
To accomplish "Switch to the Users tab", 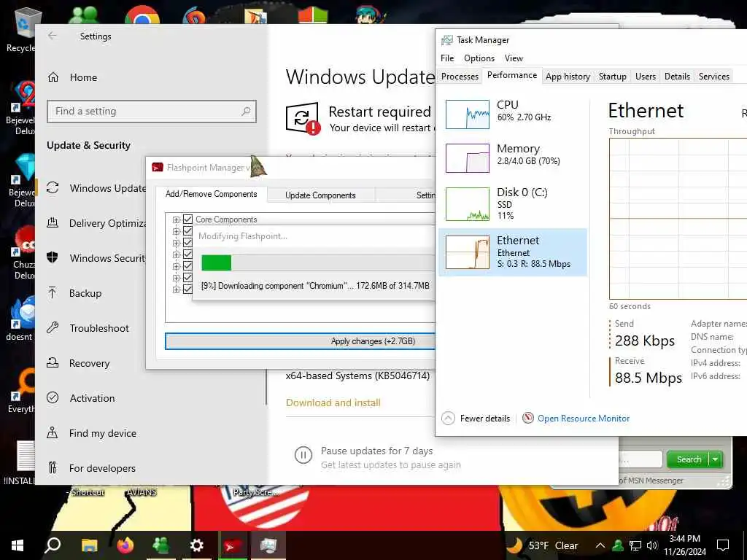I will (x=645, y=77).
